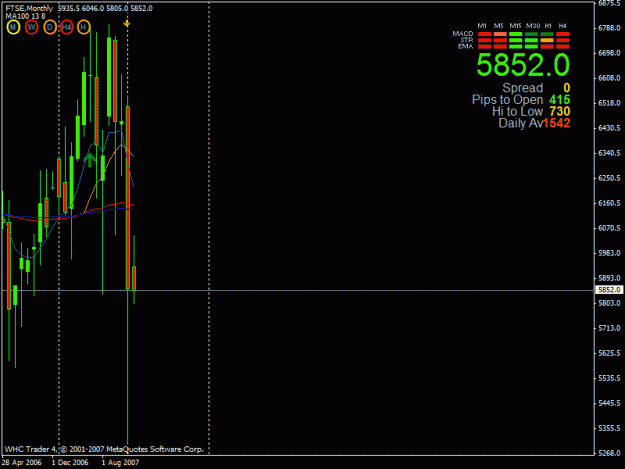This screenshot has width=625, height=469.
Task: Click the green up-arrow signal on chart
Action: point(90,159)
